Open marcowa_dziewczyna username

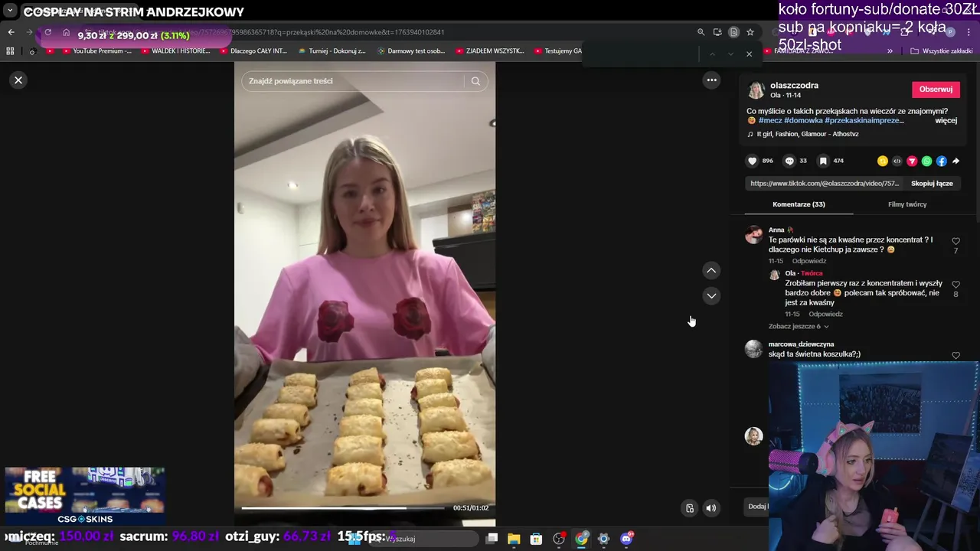(x=801, y=344)
